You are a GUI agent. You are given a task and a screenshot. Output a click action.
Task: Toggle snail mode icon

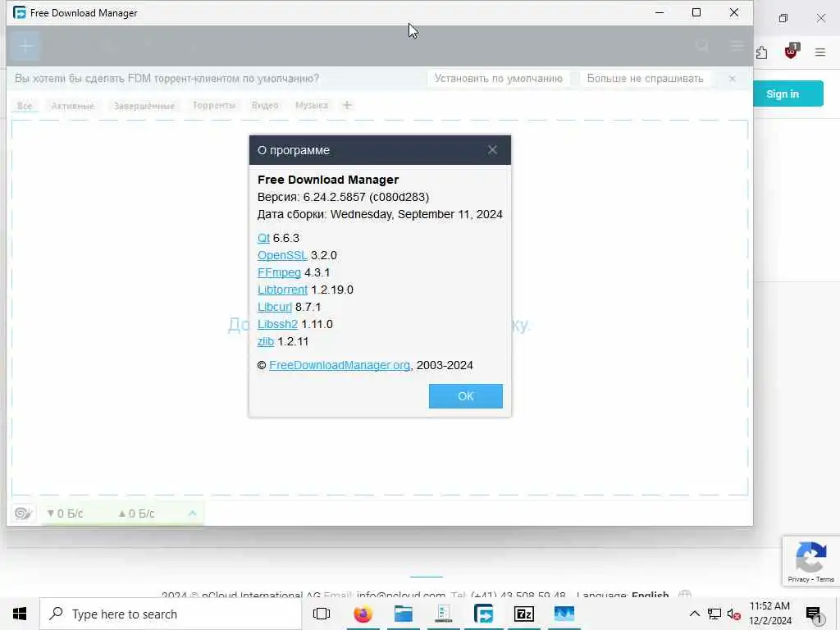(23, 514)
